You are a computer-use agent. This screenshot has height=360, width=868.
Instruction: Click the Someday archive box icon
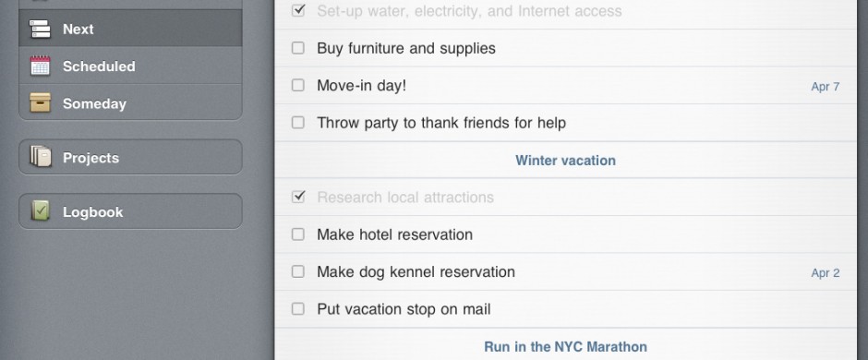click(40, 102)
